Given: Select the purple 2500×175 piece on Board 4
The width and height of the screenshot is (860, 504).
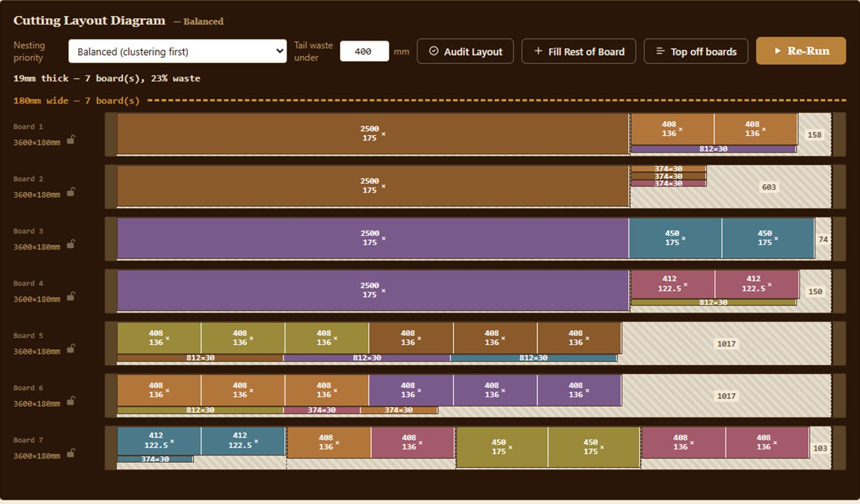Looking at the screenshot, I should 373,290.
